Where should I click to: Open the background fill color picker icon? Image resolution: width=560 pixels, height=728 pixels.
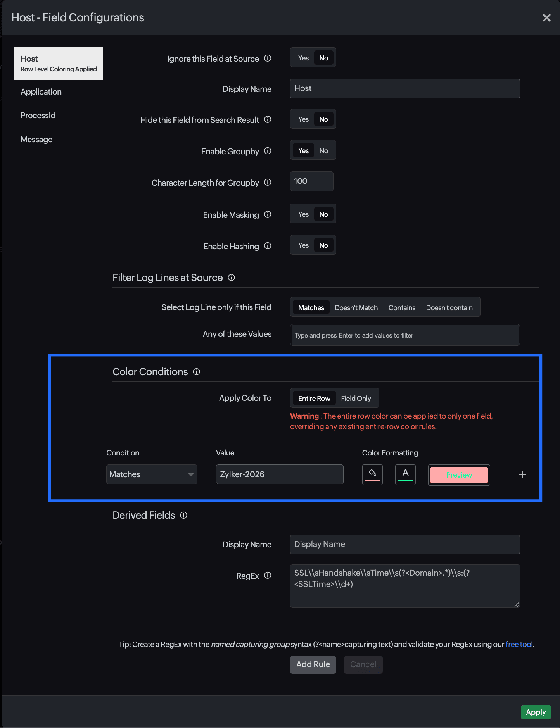pyautogui.click(x=372, y=474)
